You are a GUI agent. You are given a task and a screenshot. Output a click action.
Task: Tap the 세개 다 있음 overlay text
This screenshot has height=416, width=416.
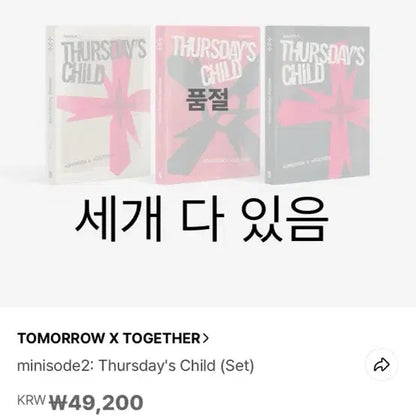[x=202, y=219]
